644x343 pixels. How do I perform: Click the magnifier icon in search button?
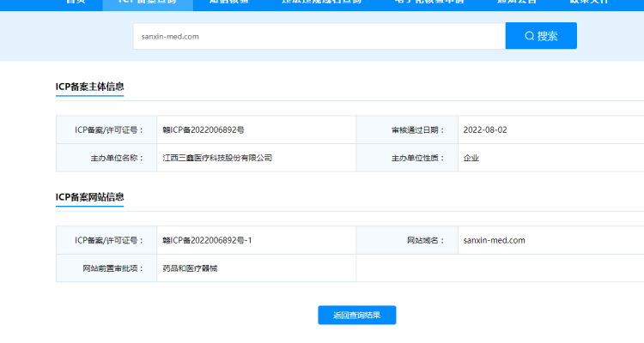click(x=530, y=36)
